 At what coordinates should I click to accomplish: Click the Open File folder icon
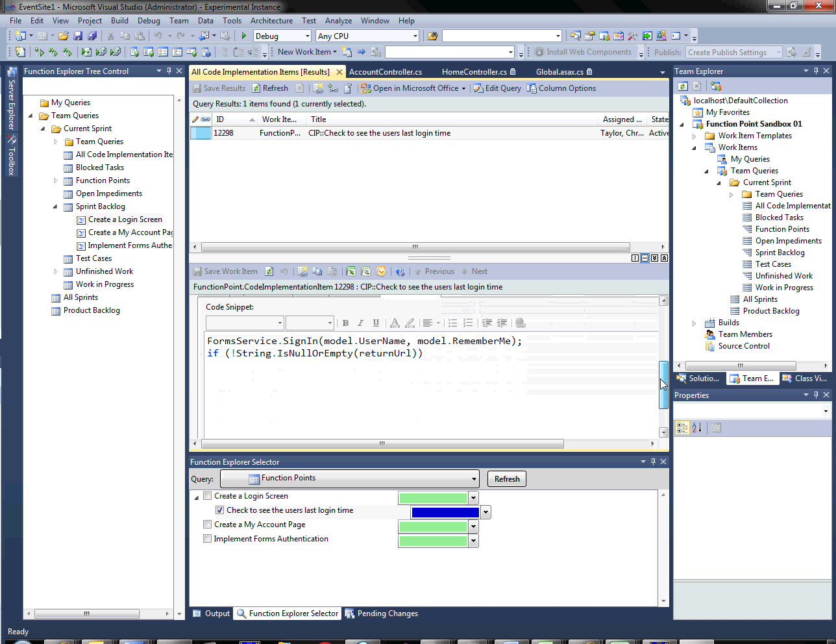point(64,36)
